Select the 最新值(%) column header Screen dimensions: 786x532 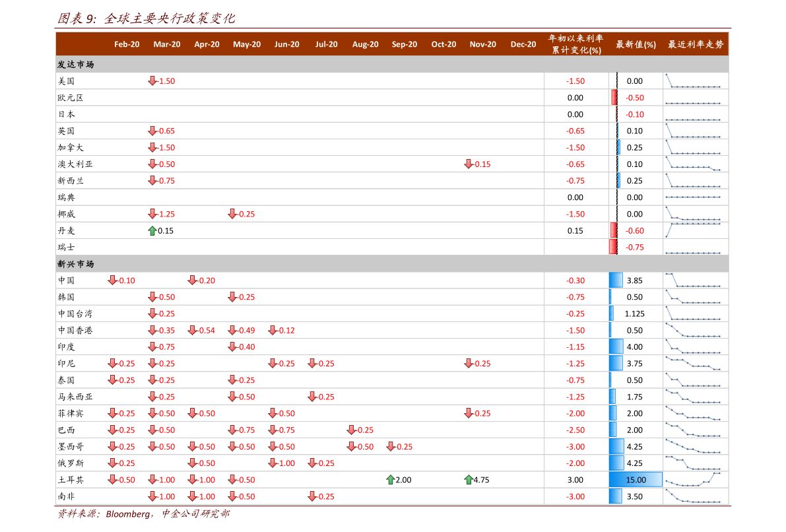click(636, 45)
